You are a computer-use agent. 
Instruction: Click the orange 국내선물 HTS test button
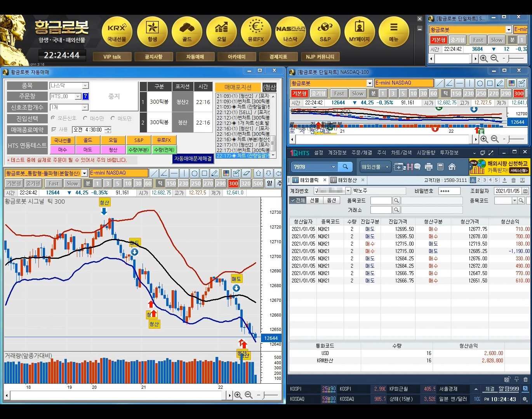tap(63, 140)
